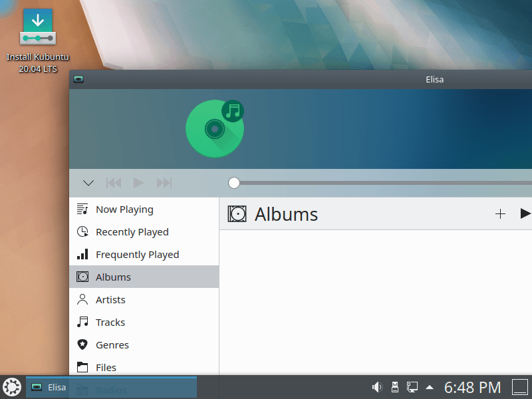Click the Albums heading text
Viewport: 532px width, 399px height.
[286, 214]
